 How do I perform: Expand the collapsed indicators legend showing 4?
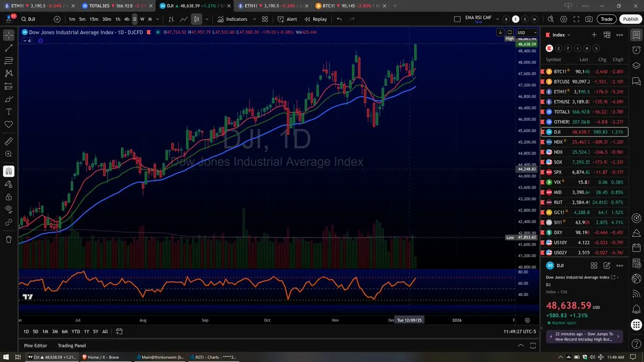click(27, 41)
